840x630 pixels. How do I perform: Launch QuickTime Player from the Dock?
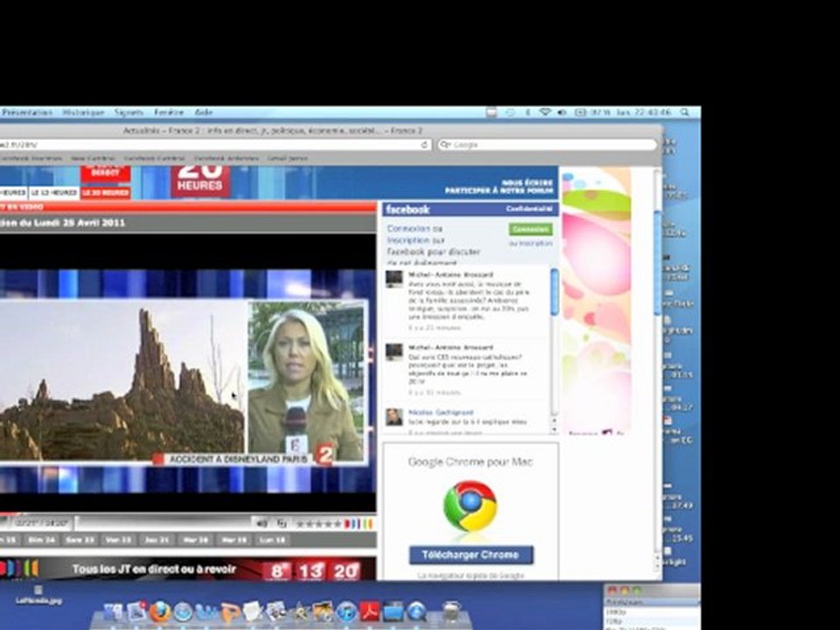(x=416, y=612)
